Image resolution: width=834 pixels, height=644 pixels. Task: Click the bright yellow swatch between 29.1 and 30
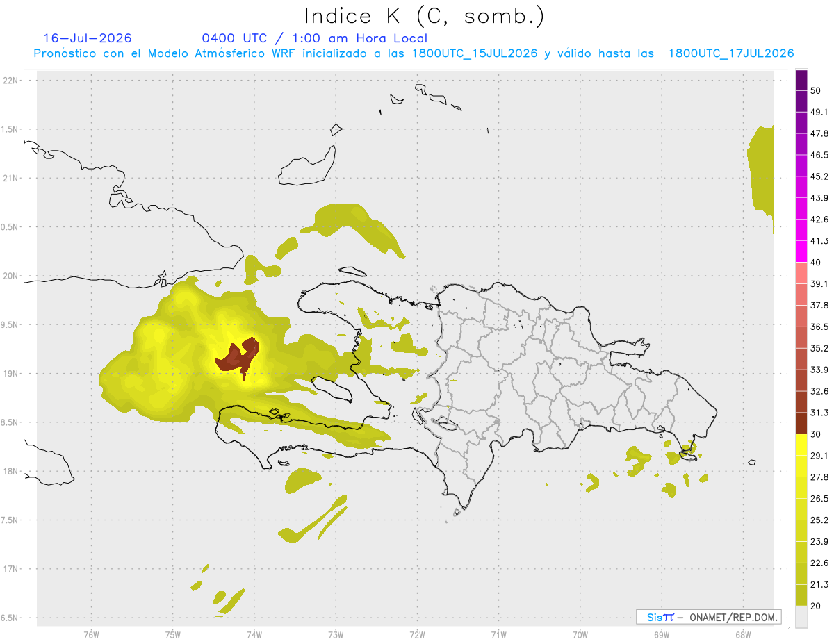pos(802,445)
